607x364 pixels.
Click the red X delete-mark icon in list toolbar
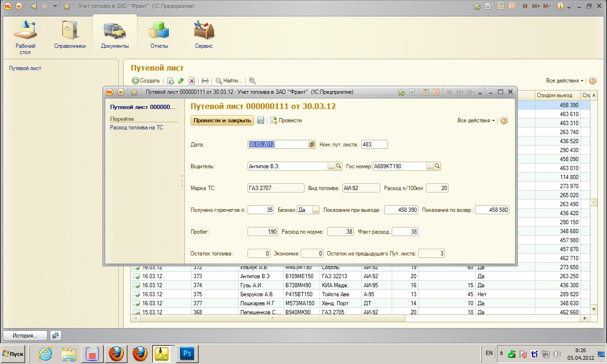tap(192, 81)
